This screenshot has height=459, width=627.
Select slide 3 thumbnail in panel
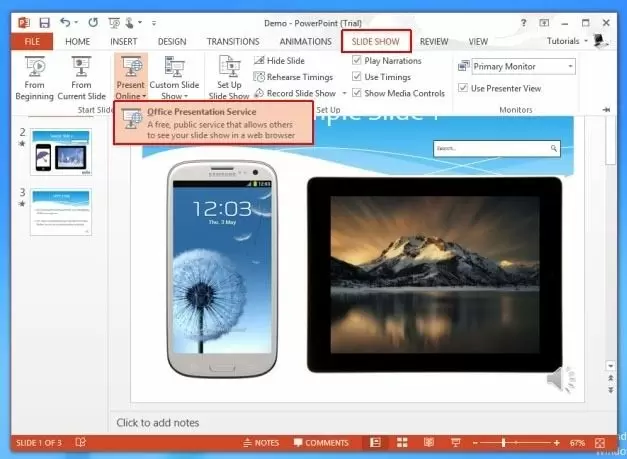coord(60,212)
